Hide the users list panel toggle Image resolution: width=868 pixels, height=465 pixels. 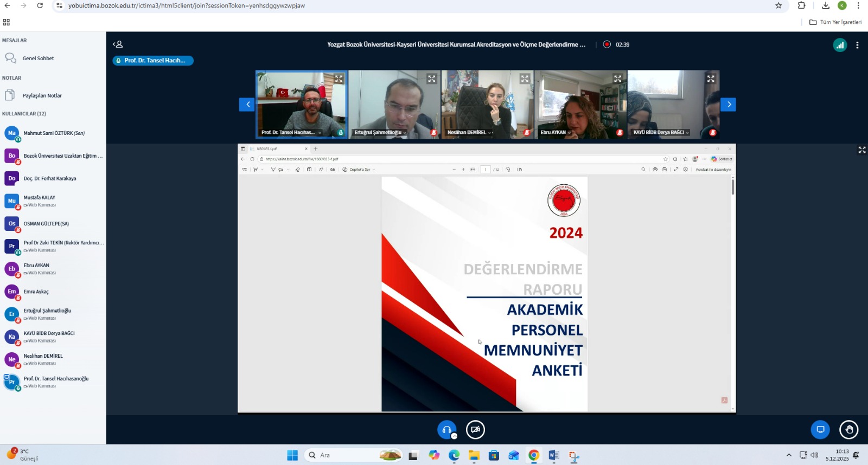(118, 44)
